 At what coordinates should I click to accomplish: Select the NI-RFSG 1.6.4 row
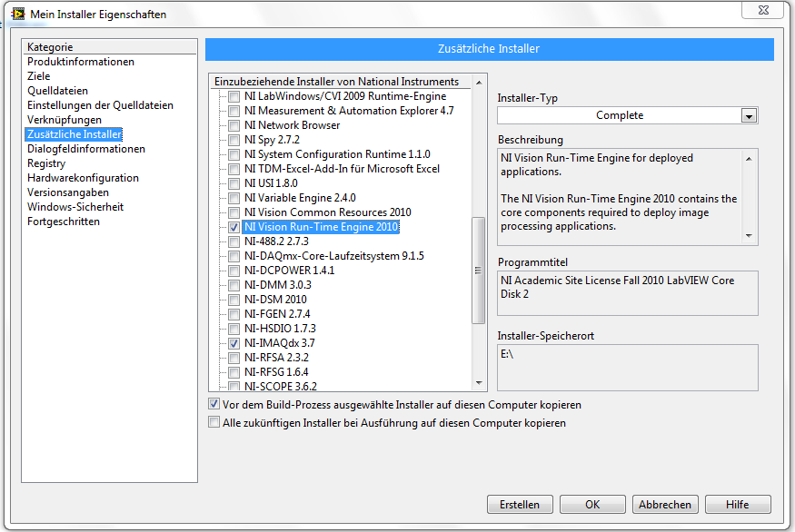[276, 372]
